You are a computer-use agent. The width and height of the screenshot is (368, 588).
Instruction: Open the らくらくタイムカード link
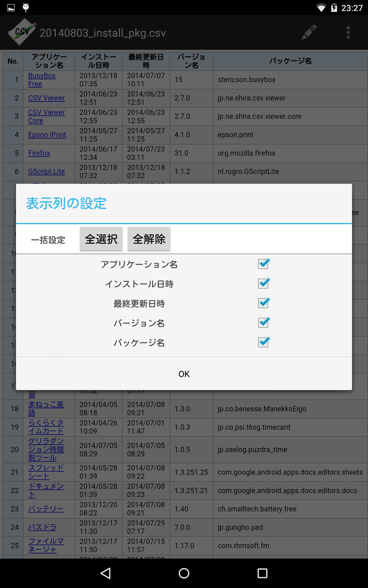click(x=46, y=427)
